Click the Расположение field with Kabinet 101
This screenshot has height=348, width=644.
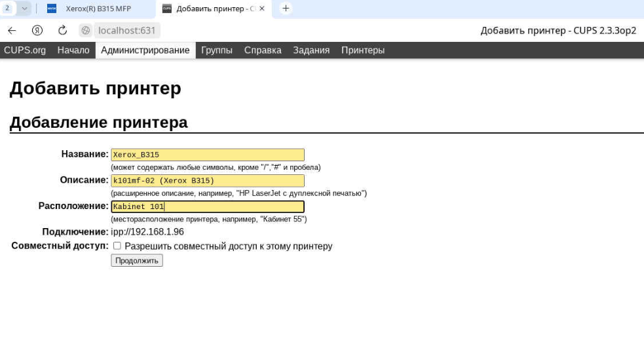click(x=208, y=206)
